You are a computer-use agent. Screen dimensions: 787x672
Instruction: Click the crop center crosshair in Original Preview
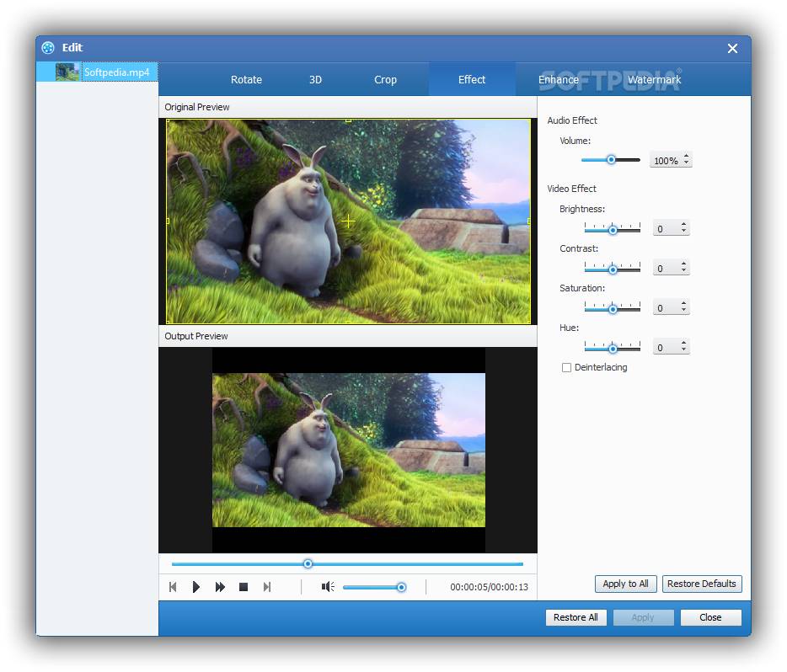(x=348, y=221)
